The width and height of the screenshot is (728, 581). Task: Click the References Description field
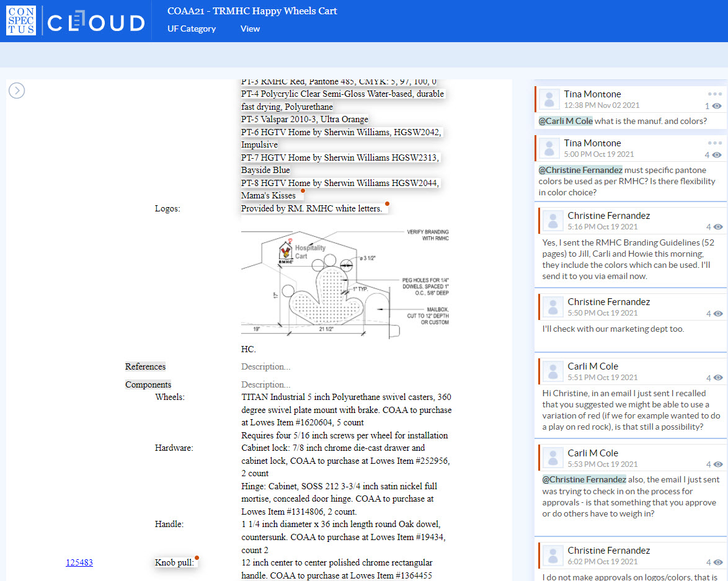click(x=265, y=367)
